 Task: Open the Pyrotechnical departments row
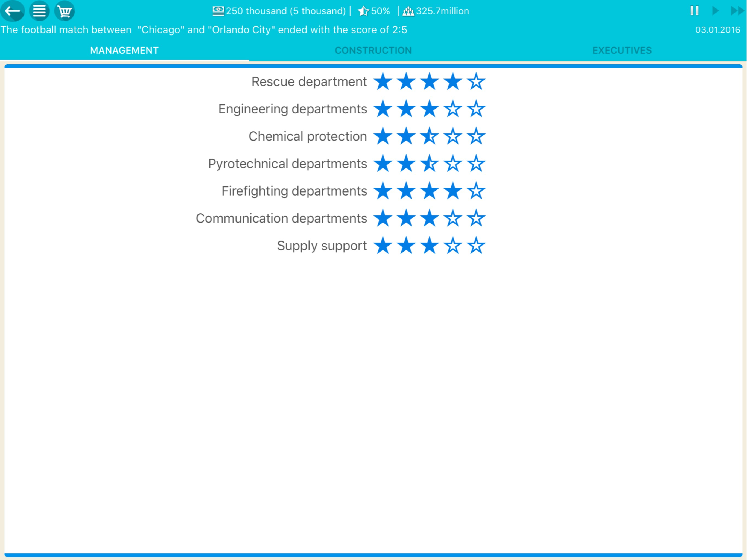click(x=346, y=164)
